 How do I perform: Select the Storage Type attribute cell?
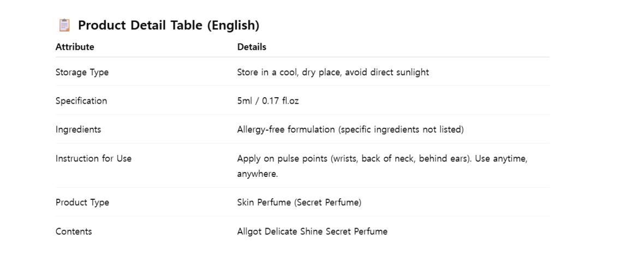[82, 72]
